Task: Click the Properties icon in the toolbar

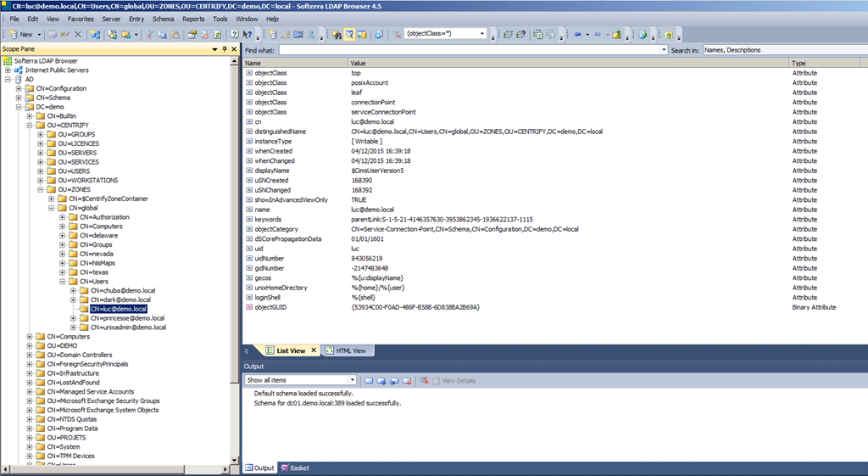Action: [x=192, y=34]
